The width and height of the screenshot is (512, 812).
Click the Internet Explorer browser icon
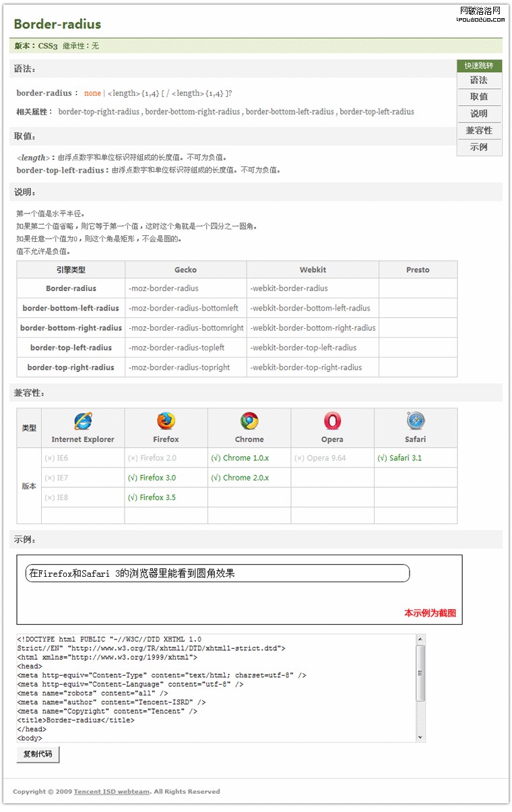click(83, 421)
